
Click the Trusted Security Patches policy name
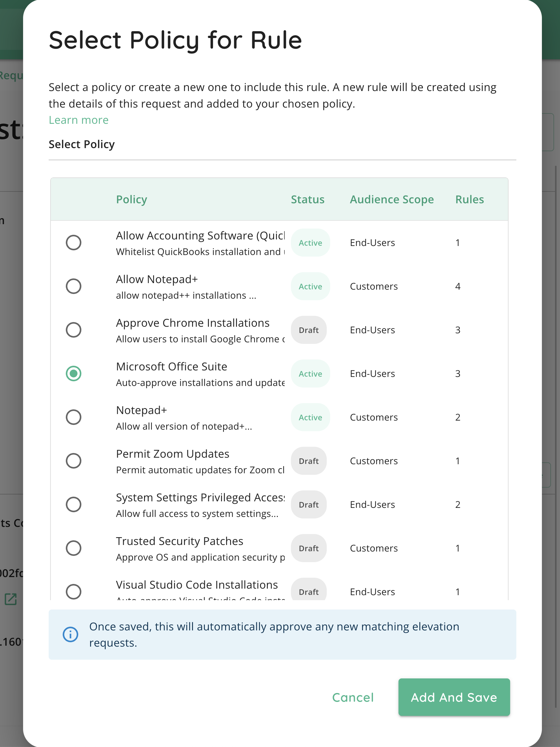tap(180, 541)
